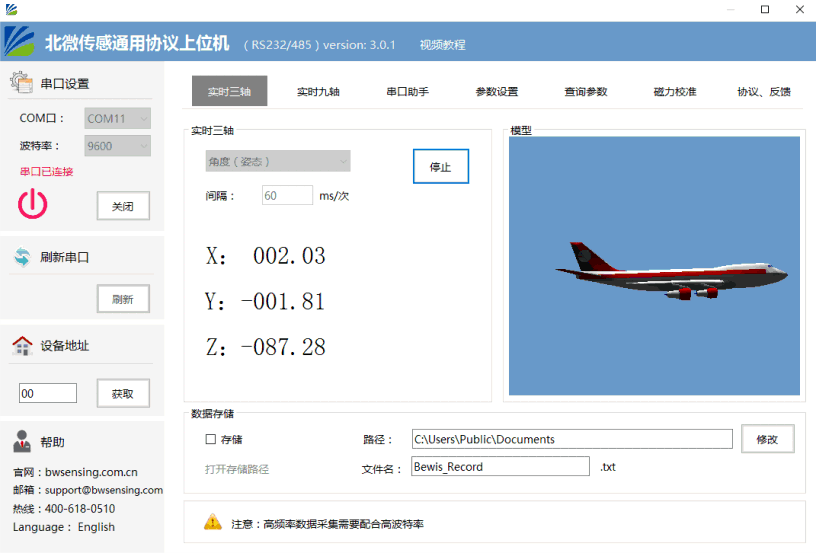
Task: Click the version: 3.0.1 text
Action: pyautogui.click(x=359, y=45)
